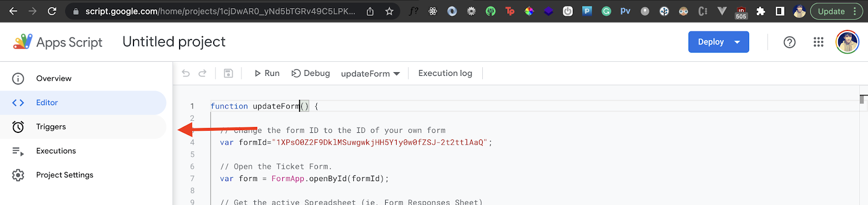
Task: Open the uBlock extension showing 505
Action: point(741,12)
